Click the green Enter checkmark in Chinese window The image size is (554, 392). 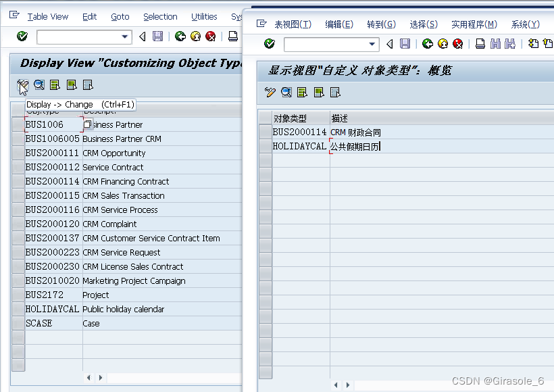point(269,43)
